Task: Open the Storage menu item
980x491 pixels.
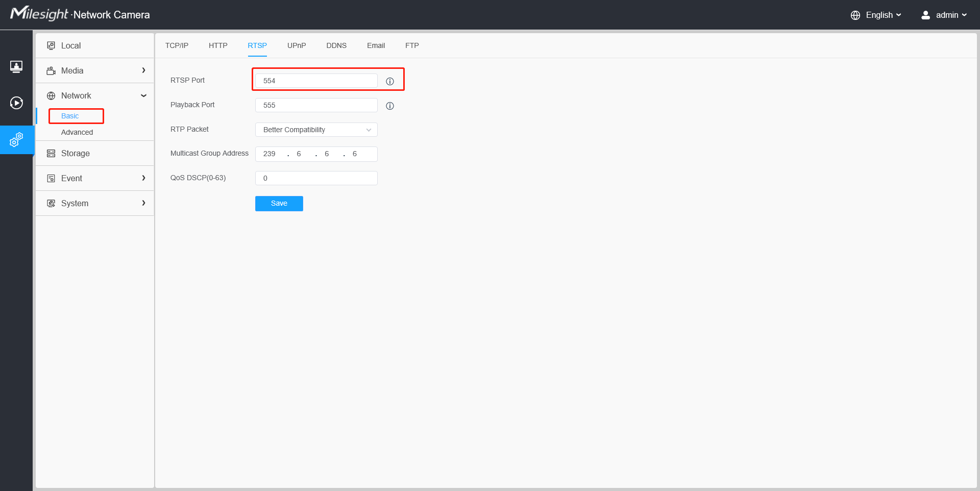Action: click(x=95, y=153)
